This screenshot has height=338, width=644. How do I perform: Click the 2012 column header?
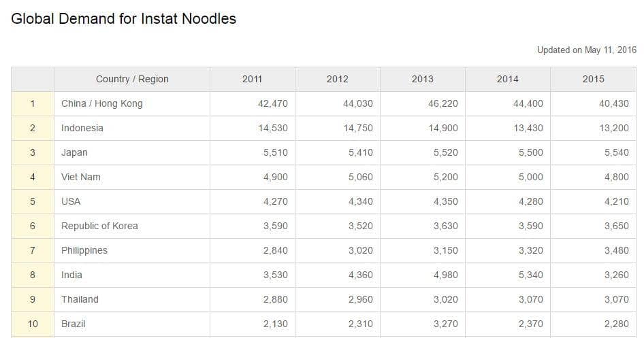(337, 79)
